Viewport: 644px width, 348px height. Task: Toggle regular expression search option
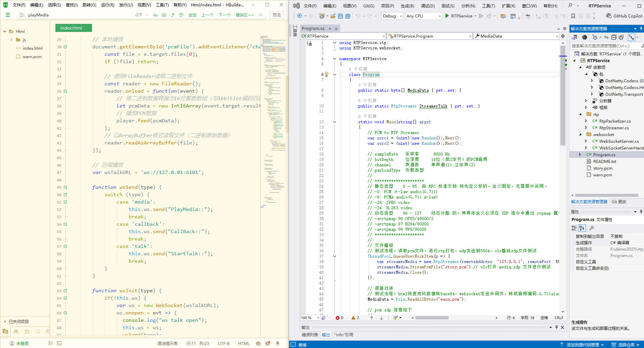pos(173,15)
